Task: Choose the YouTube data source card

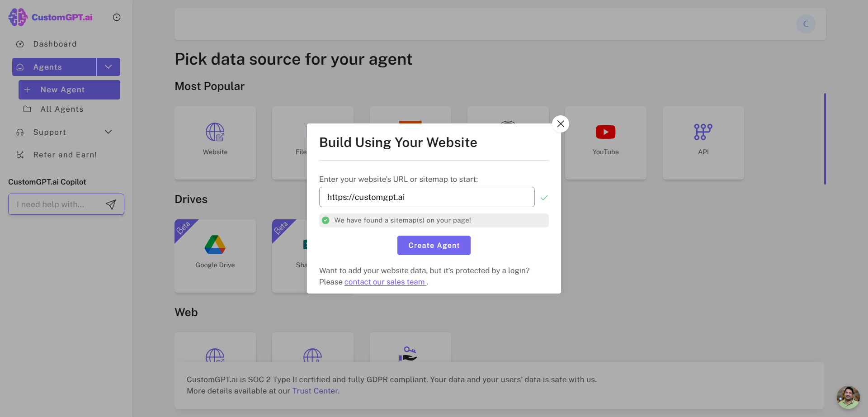Action: coord(606,143)
